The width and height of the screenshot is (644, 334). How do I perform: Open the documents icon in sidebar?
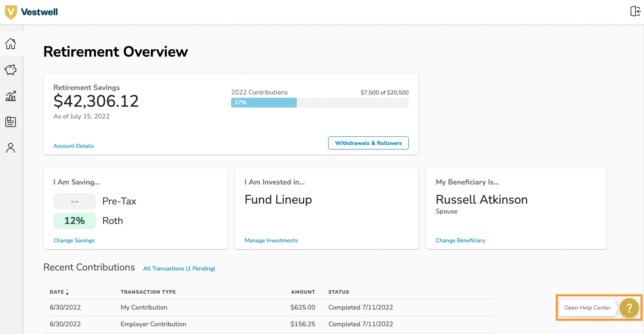11,122
